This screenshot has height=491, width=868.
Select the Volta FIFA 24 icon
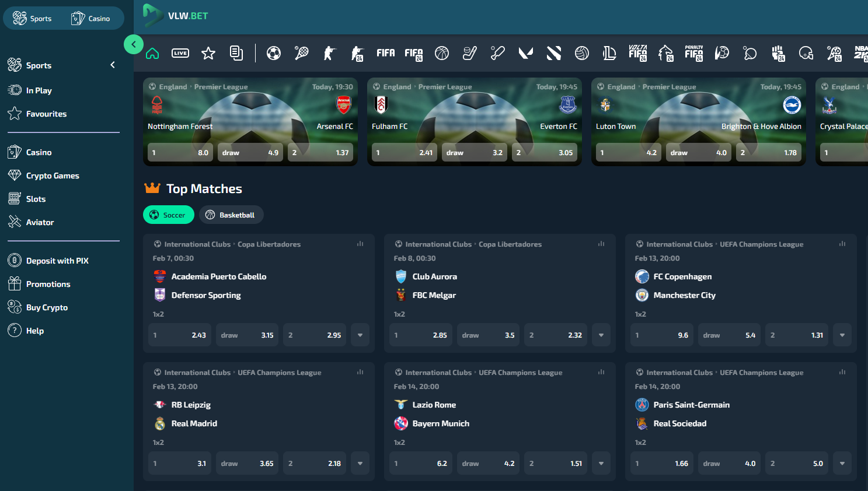(637, 53)
